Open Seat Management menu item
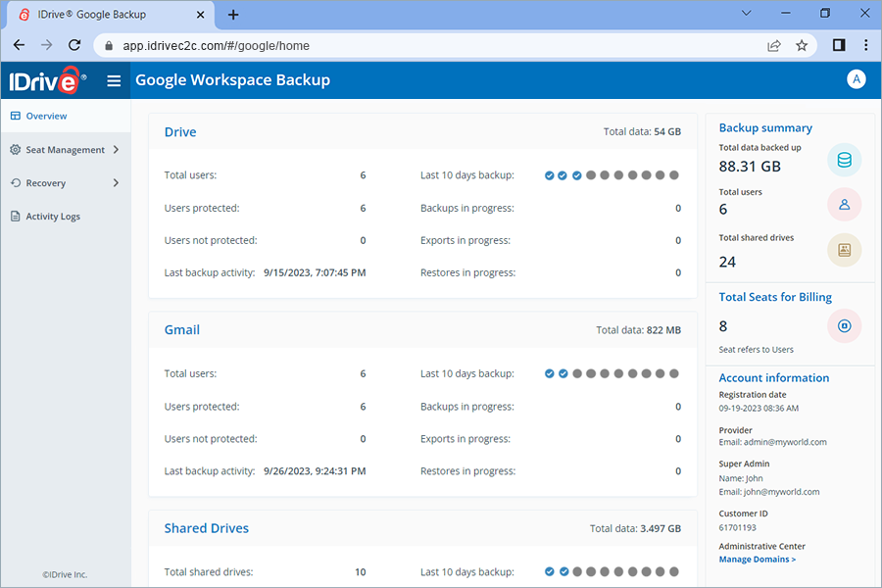The width and height of the screenshot is (882, 588). [66, 150]
